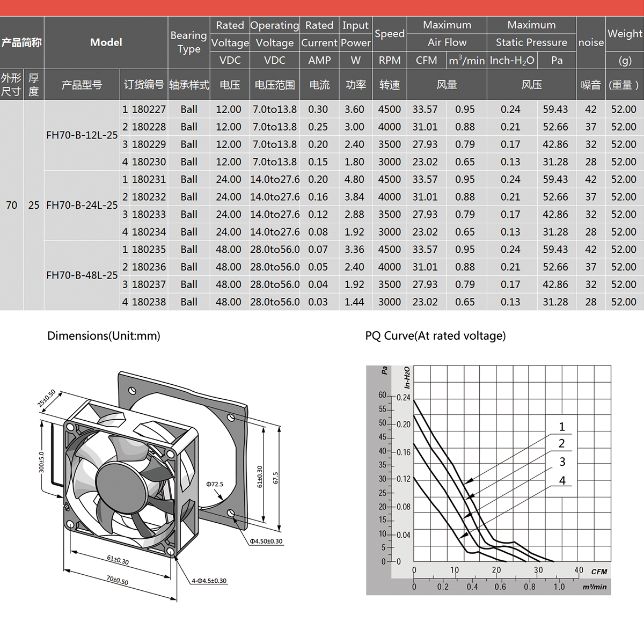The width and height of the screenshot is (644, 644).
Task: Click the m³/min axis label
Action: tap(595, 587)
